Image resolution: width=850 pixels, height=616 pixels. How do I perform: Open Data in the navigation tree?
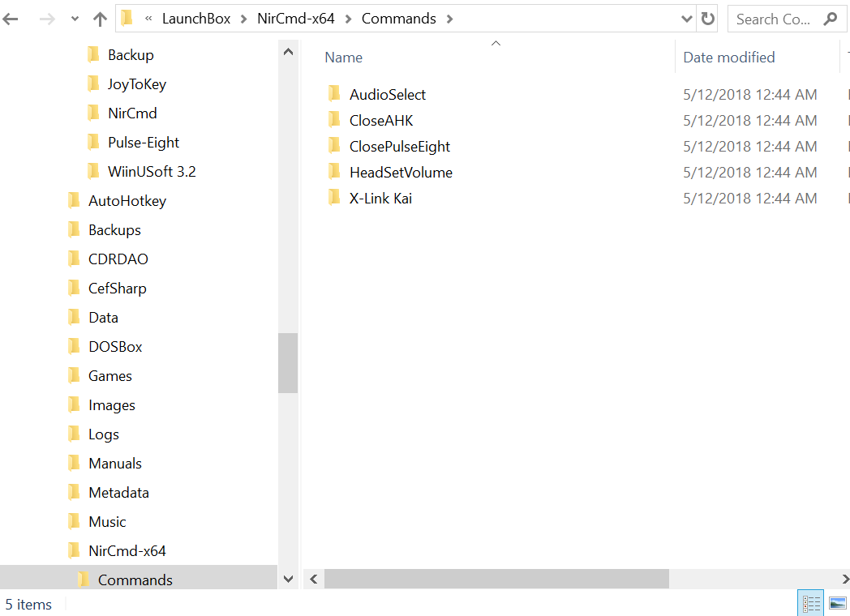pos(103,318)
